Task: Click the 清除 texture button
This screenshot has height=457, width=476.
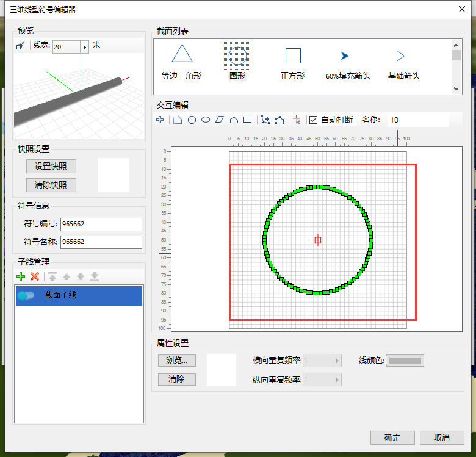Action: tap(177, 380)
